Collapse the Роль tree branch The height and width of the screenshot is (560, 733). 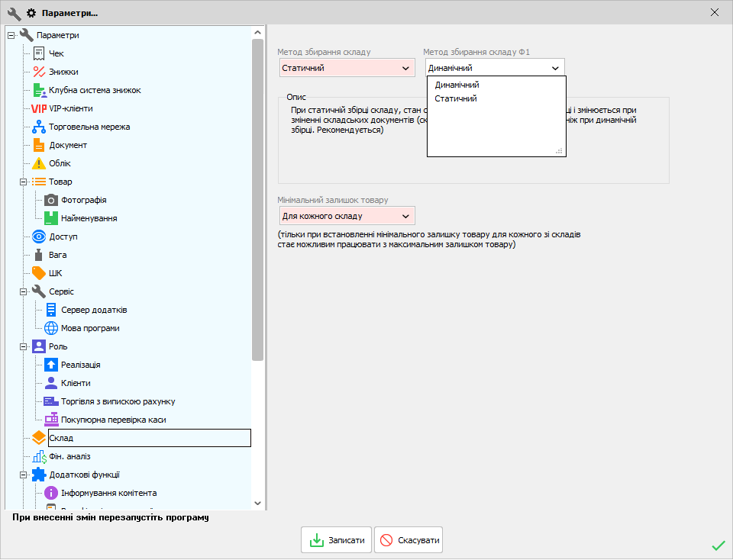23,346
